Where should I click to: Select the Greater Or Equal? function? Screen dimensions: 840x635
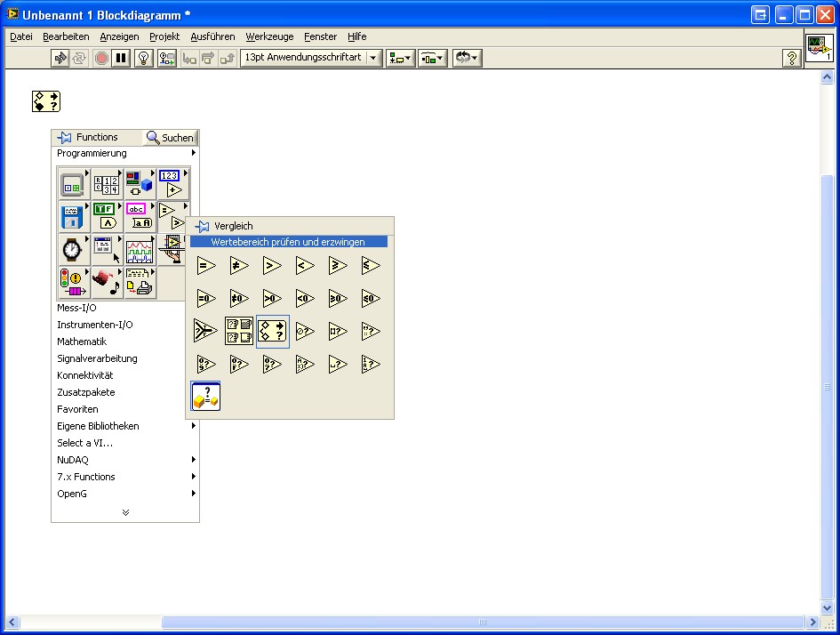(338, 266)
